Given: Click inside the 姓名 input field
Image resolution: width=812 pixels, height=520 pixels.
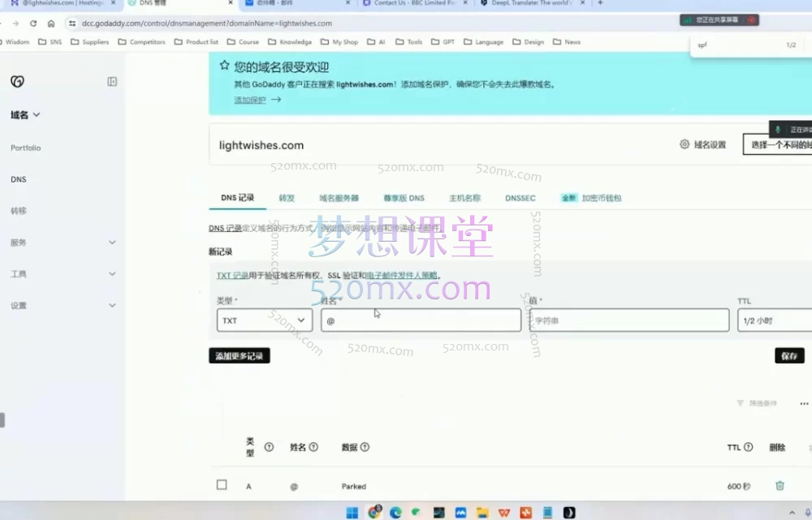Looking at the screenshot, I should click(x=421, y=320).
